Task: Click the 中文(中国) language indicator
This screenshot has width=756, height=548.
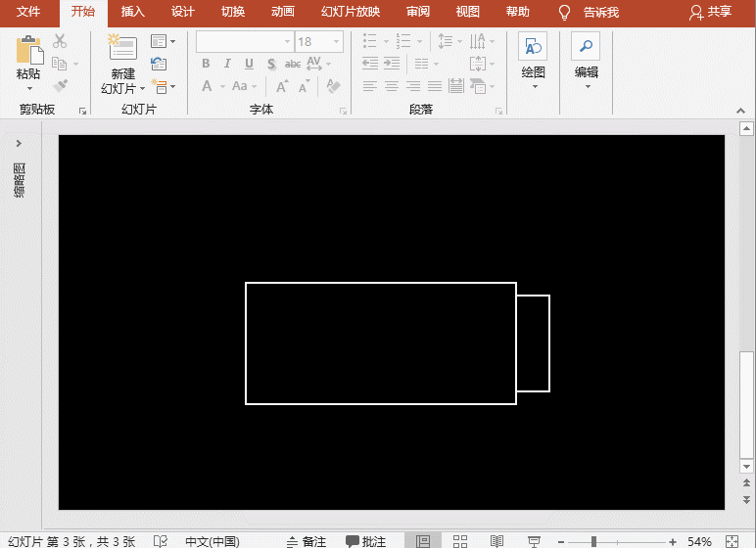Action: coord(213,541)
